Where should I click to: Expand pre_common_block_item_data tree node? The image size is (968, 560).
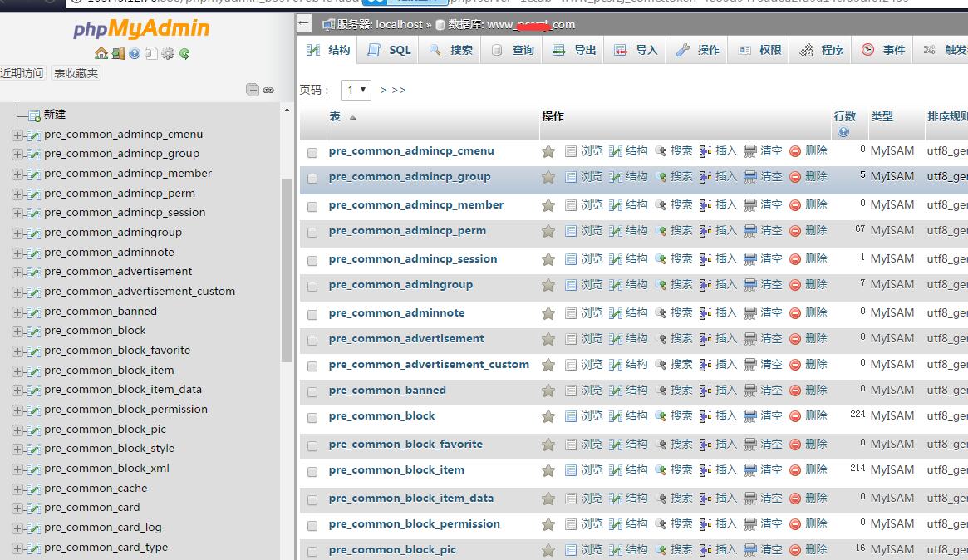pos(17,391)
